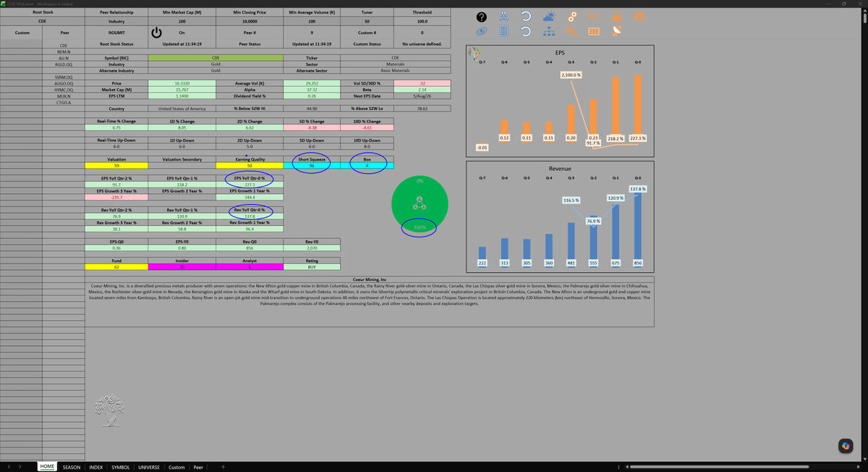
Task: Click the orange satellite dish icon
Action: pos(616,32)
